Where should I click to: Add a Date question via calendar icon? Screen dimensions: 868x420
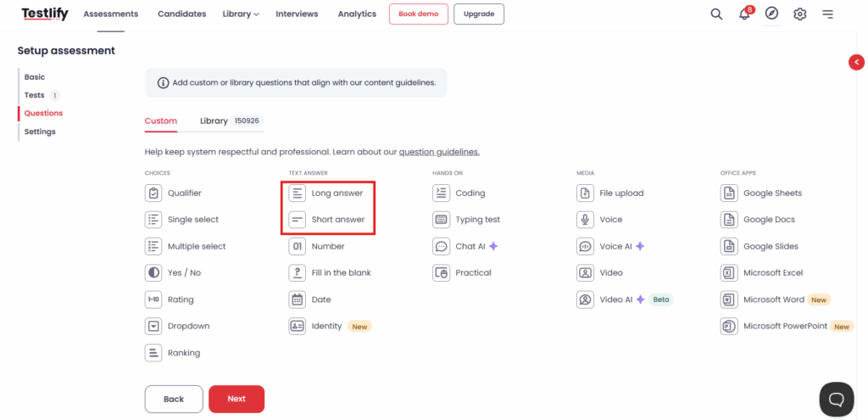(x=298, y=300)
